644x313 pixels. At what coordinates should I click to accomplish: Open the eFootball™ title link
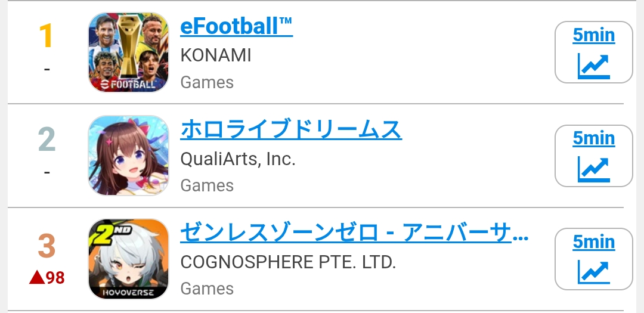point(236,26)
